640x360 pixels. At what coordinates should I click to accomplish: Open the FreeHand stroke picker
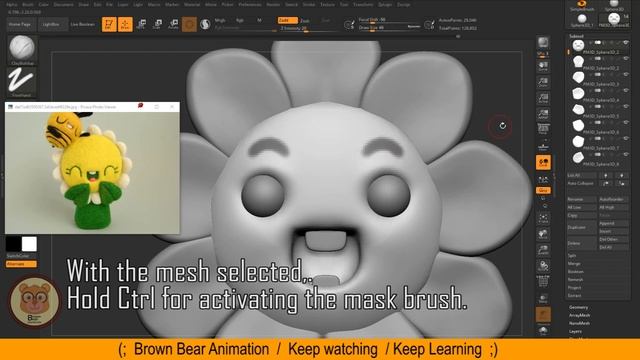pos(22,82)
